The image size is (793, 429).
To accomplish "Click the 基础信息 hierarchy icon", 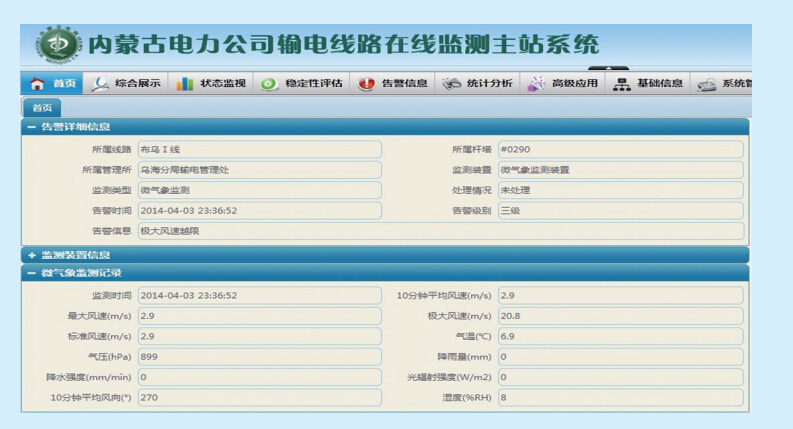I will 622,84.
